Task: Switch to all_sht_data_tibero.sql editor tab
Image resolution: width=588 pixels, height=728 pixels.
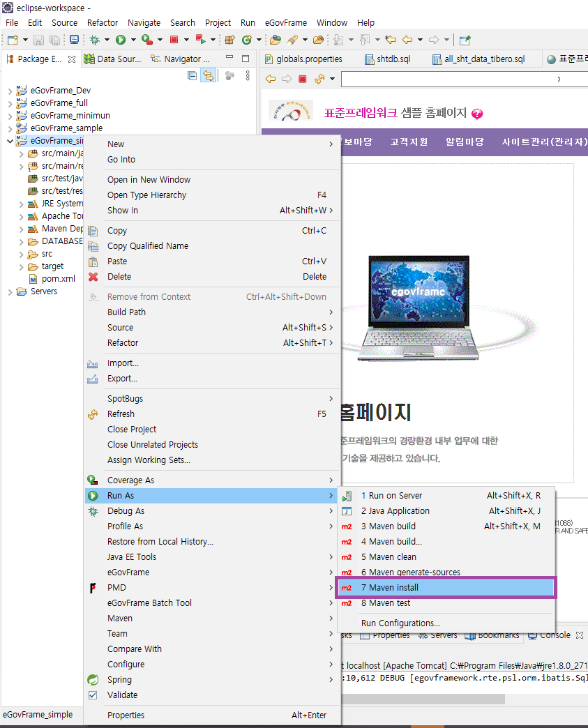Action: click(479, 59)
